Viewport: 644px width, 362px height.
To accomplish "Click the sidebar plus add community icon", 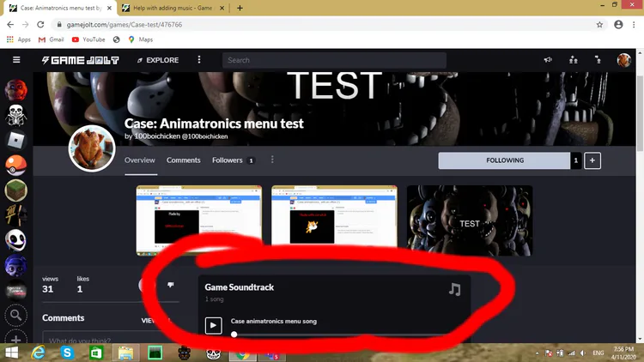I will click(16, 339).
